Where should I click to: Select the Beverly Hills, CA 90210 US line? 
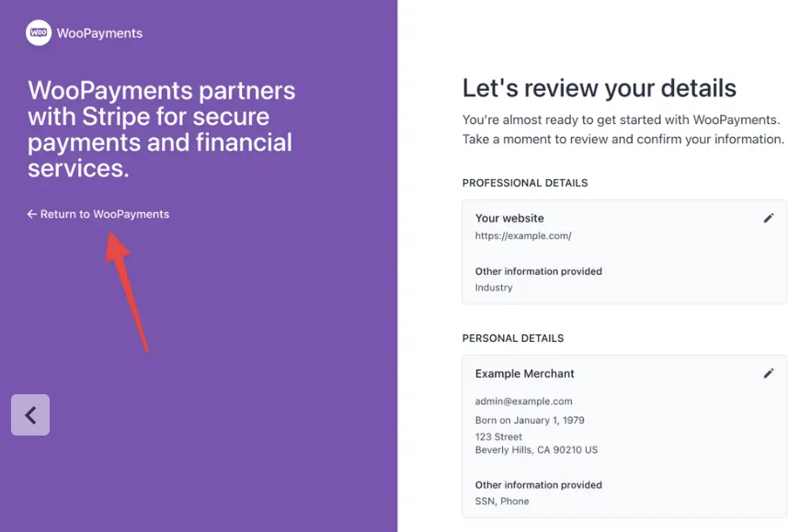(536, 450)
